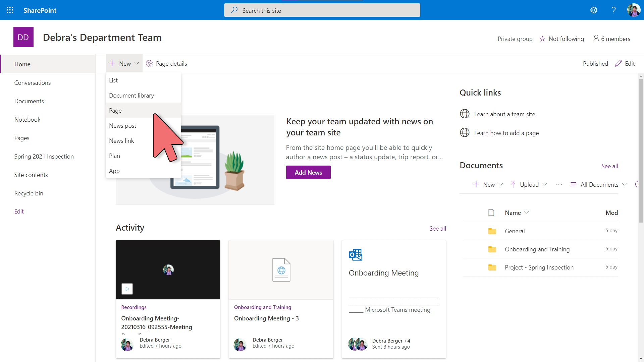Click the Outlook icon on Onboarding Meeting card
The image size is (644, 362).
(x=356, y=255)
